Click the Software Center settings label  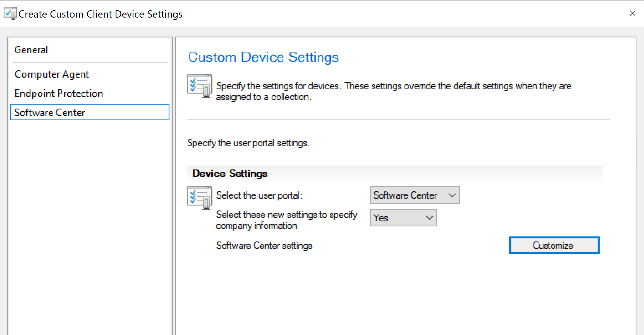point(264,246)
